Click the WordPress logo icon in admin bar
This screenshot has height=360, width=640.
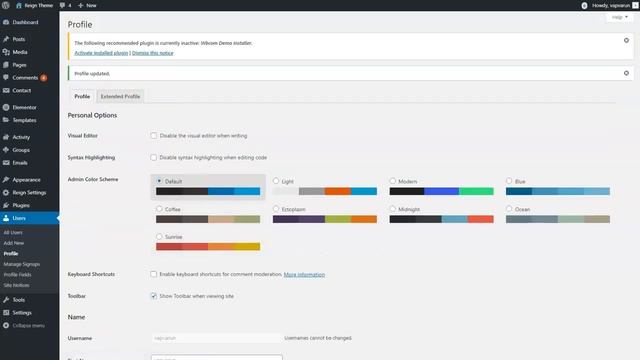pyautogui.click(x=6, y=5)
